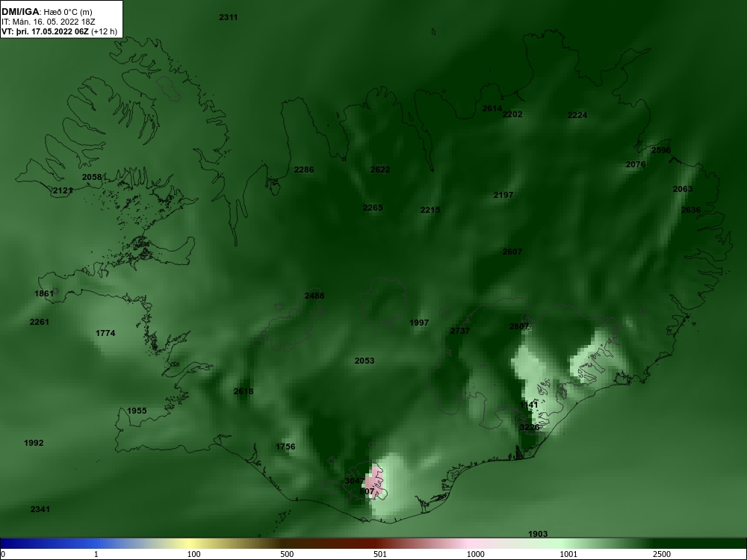The height and width of the screenshot is (560, 747).
Task: Click the map value 2121
Action: click(63, 191)
